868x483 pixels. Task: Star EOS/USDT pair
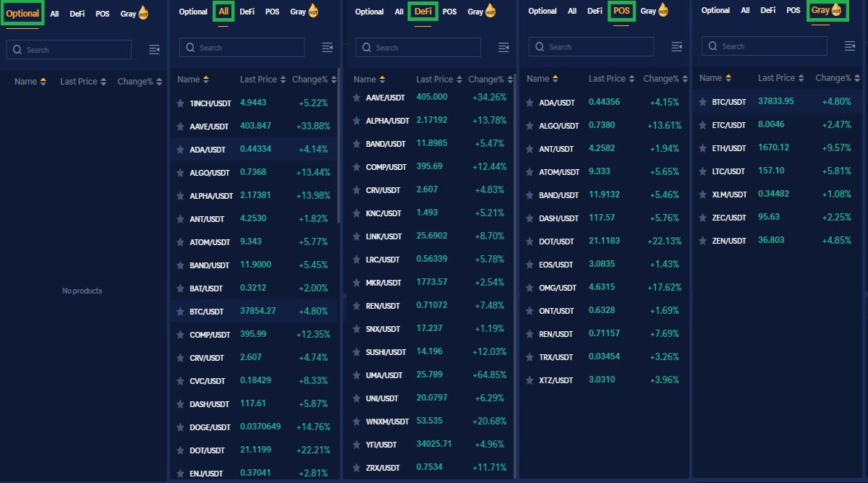(x=529, y=265)
